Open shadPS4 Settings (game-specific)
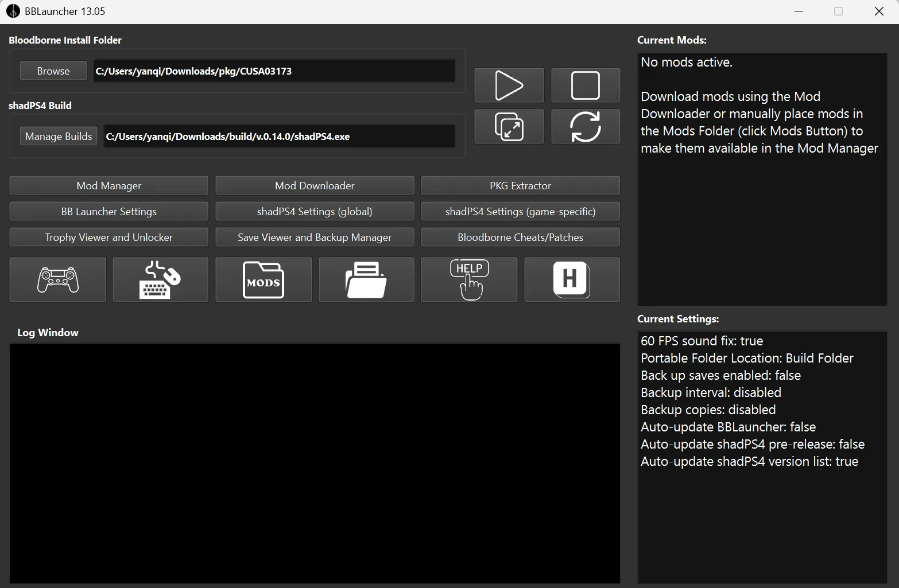The image size is (899, 588). tap(520, 212)
